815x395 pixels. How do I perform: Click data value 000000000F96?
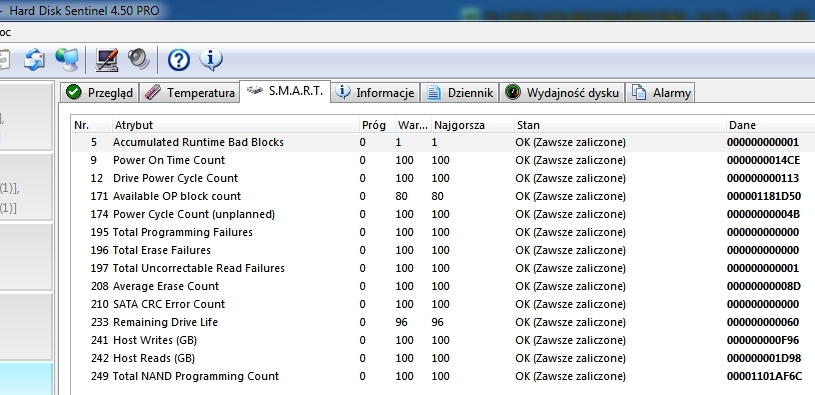(x=763, y=340)
